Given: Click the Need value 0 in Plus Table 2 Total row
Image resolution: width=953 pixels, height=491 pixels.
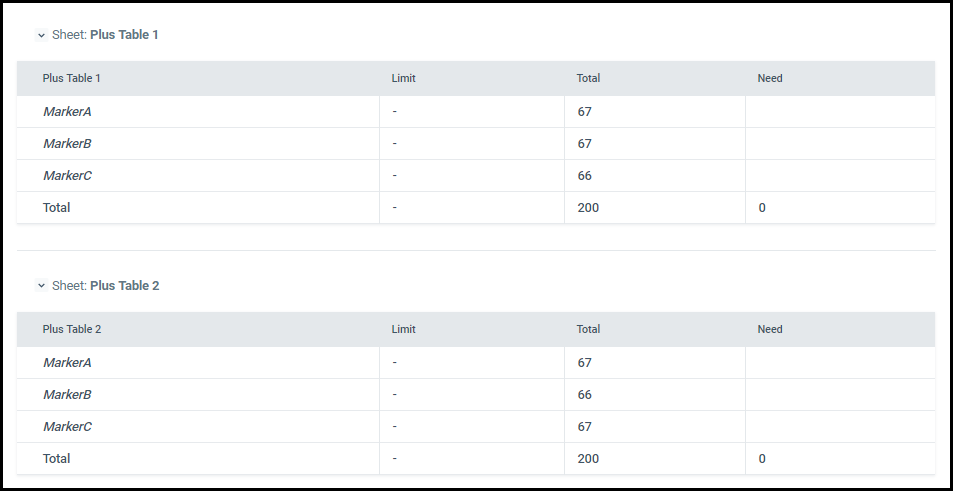Looking at the screenshot, I should coord(762,459).
